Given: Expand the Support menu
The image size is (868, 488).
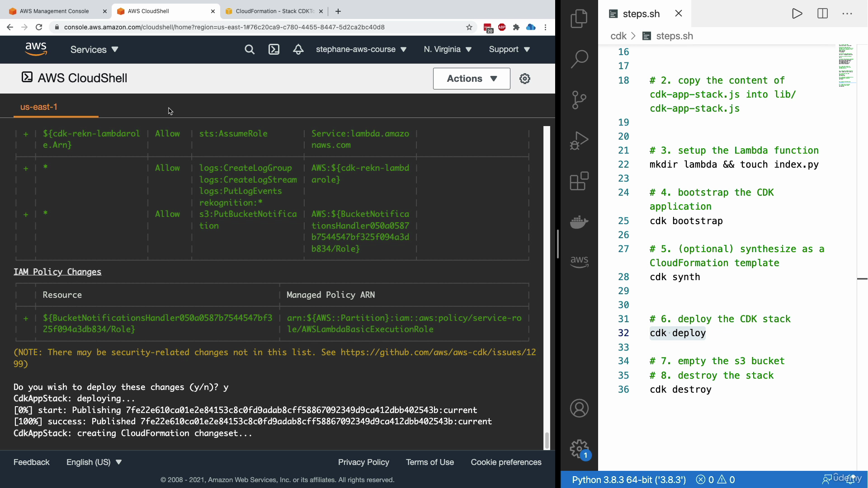Looking at the screenshot, I should coord(509,49).
